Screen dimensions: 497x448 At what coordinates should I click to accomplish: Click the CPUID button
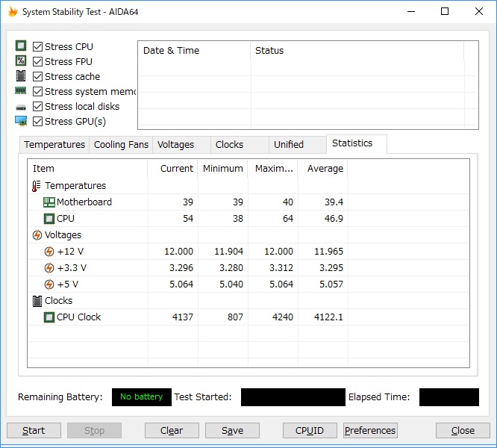[310, 430]
